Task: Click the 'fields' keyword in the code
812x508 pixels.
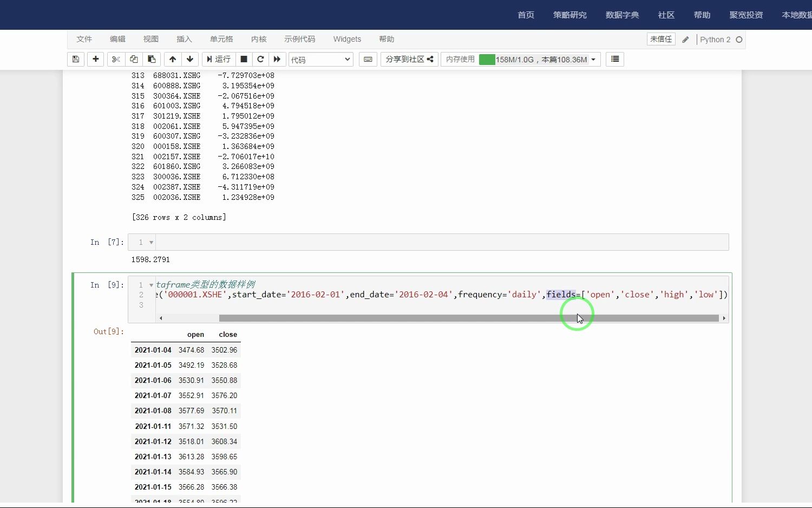Action: pos(561,295)
